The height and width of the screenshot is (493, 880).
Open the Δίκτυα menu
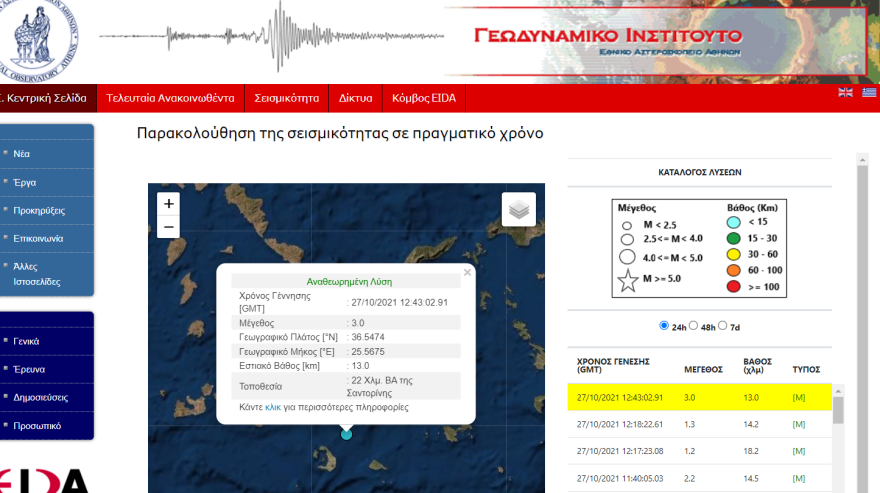(x=355, y=98)
